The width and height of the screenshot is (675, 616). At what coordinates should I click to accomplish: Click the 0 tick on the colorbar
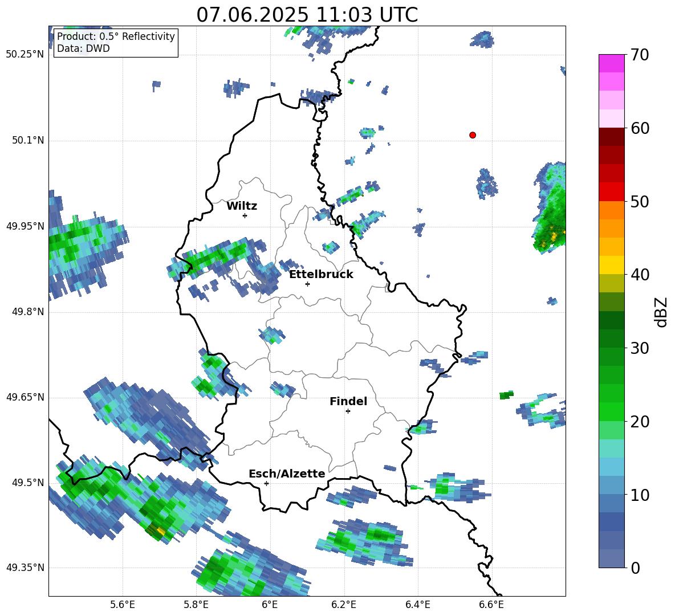coord(636,568)
